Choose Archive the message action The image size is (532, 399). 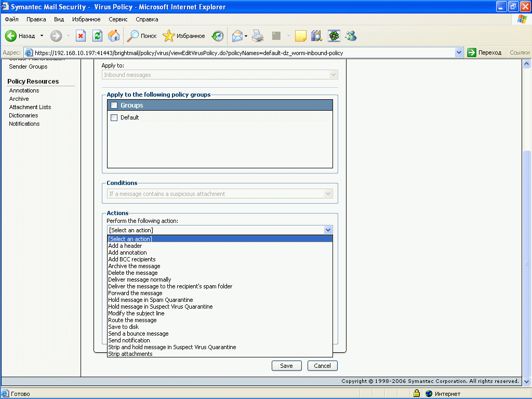[x=220, y=266]
